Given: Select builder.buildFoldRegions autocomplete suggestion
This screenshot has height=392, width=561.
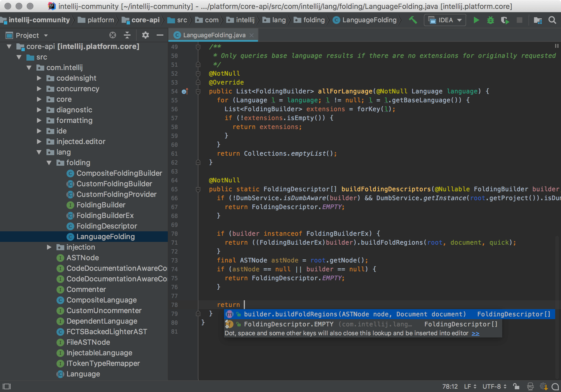Looking at the screenshot, I should coord(350,314).
